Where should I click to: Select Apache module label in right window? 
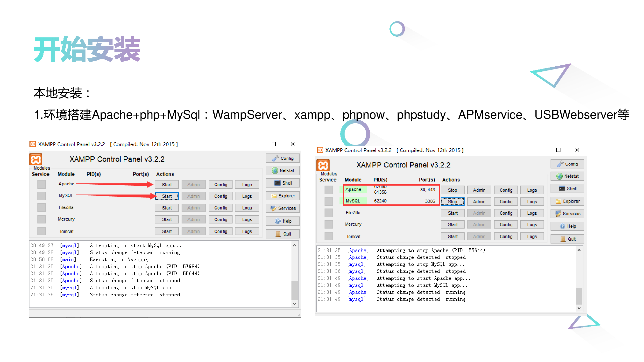pyautogui.click(x=353, y=189)
